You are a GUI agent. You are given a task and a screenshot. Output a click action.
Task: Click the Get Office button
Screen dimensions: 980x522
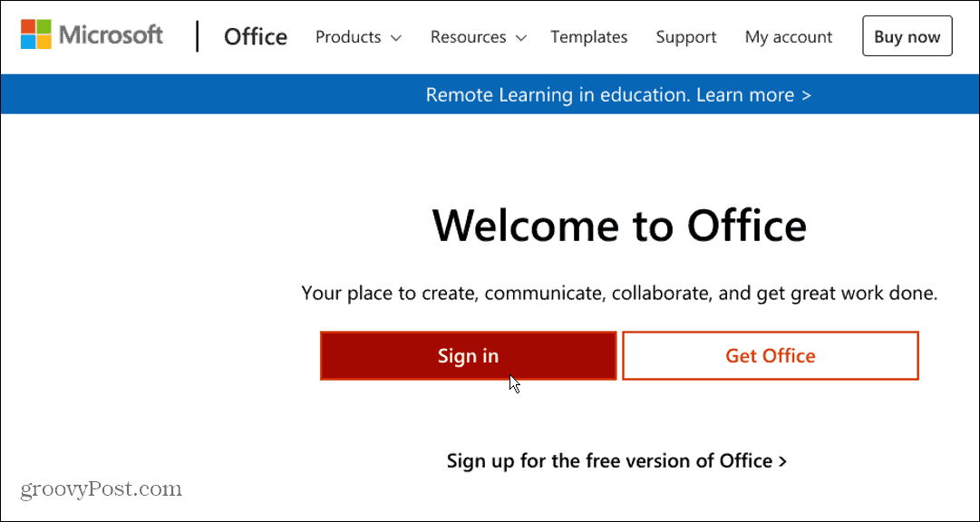[770, 355]
